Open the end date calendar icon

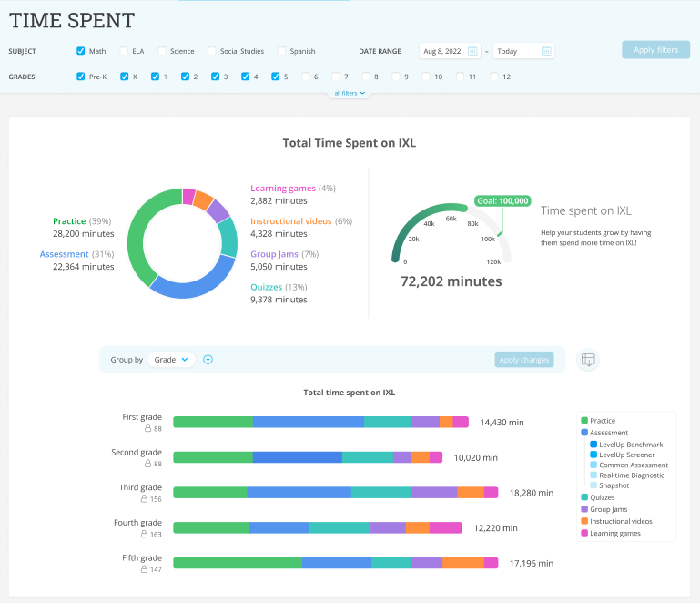[546, 51]
